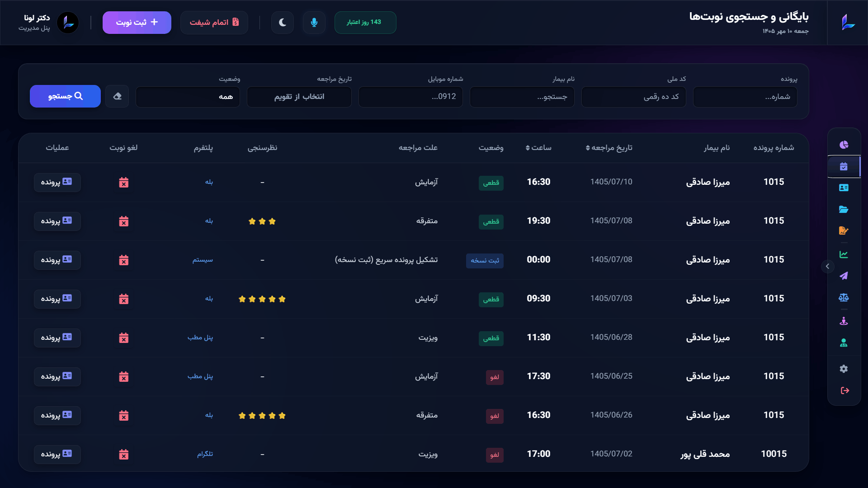This screenshot has width=868, height=488.
Task: Click the پرونده file number input field
Action: (x=745, y=97)
